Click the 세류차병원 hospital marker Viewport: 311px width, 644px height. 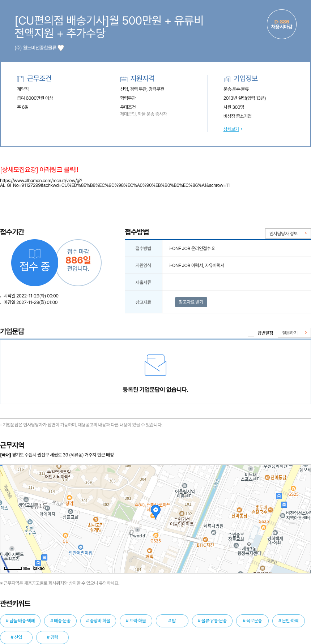(214, 532)
